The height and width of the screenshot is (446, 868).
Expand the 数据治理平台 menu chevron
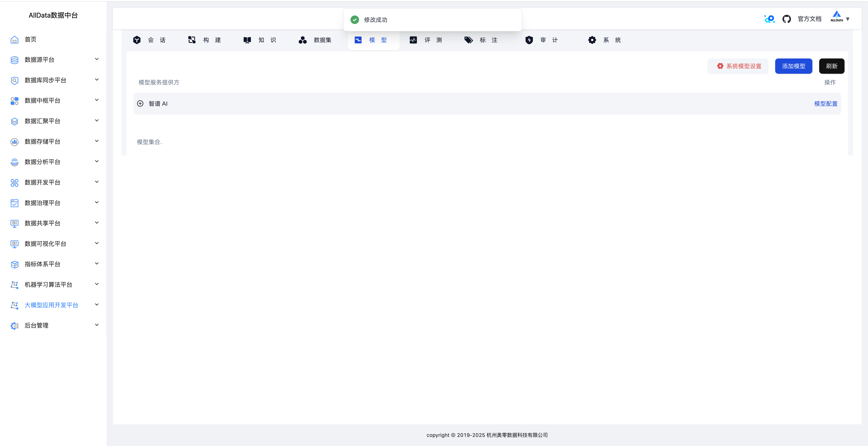pos(97,203)
